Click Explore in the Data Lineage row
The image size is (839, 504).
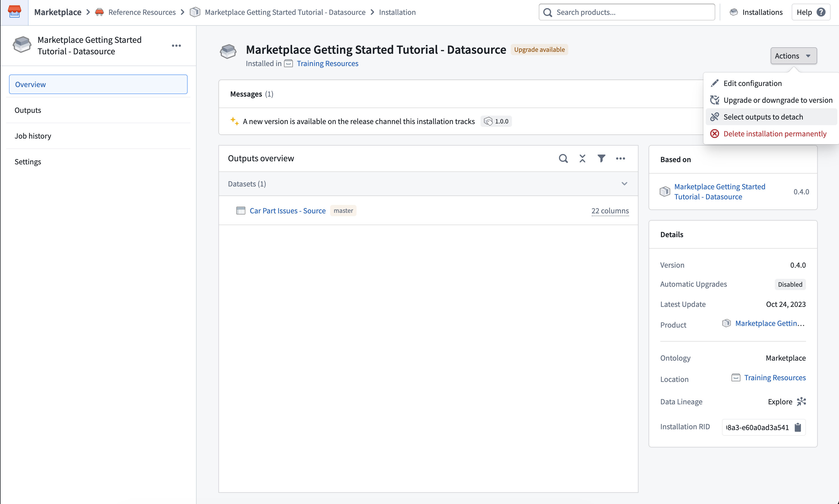click(780, 402)
